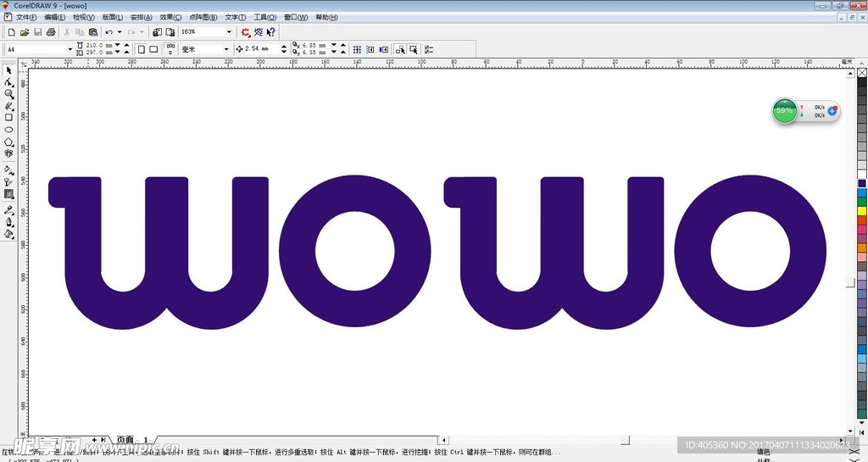Select the Interactive Fill tool

(x=8, y=170)
